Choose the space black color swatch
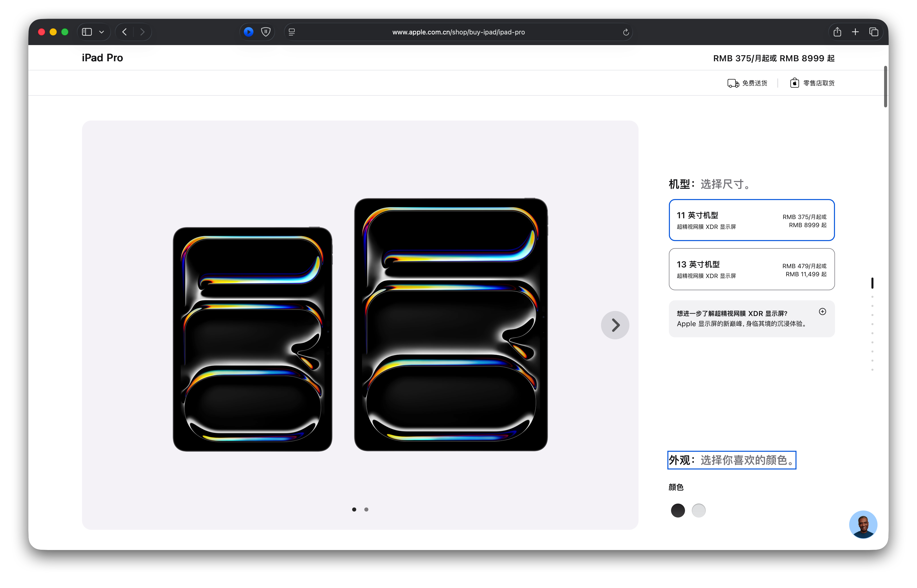 pos(678,511)
